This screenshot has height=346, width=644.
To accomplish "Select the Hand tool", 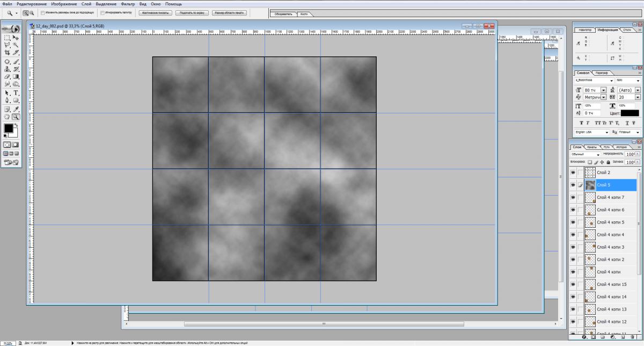I will pyautogui.click(x=7, y=116).
